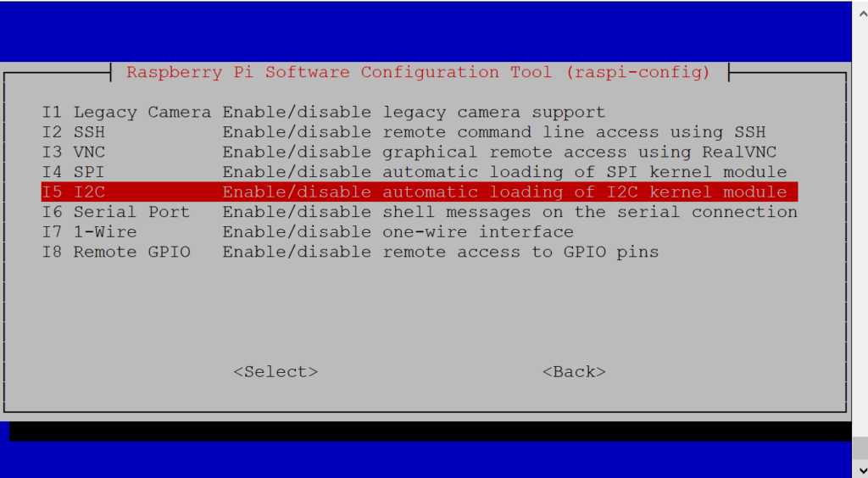Click "shell messages on the serial connection" text

pos(590,212)
